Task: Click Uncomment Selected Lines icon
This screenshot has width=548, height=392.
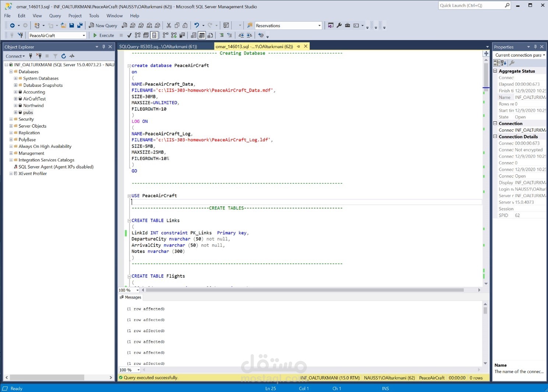Action: click(230, 35)
